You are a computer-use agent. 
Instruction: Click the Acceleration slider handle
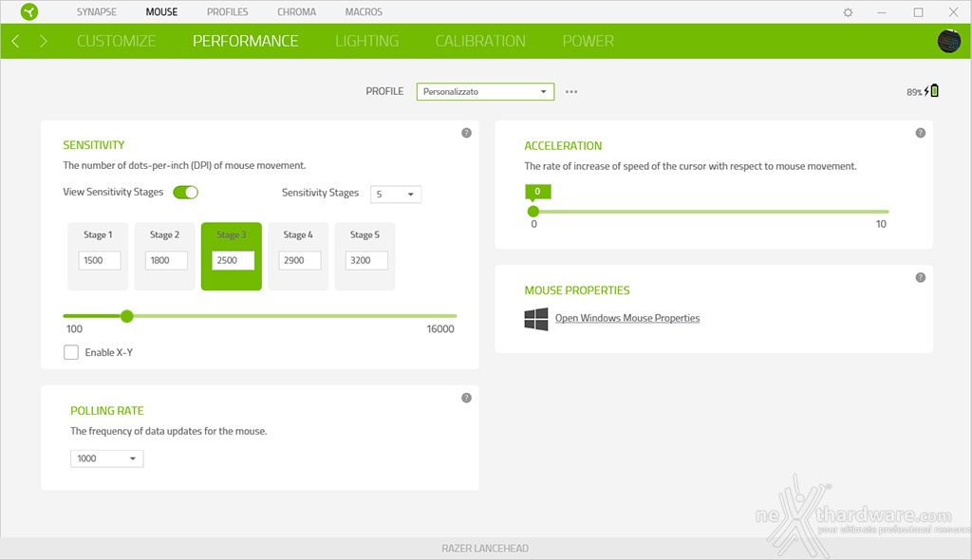coord(533,212)
